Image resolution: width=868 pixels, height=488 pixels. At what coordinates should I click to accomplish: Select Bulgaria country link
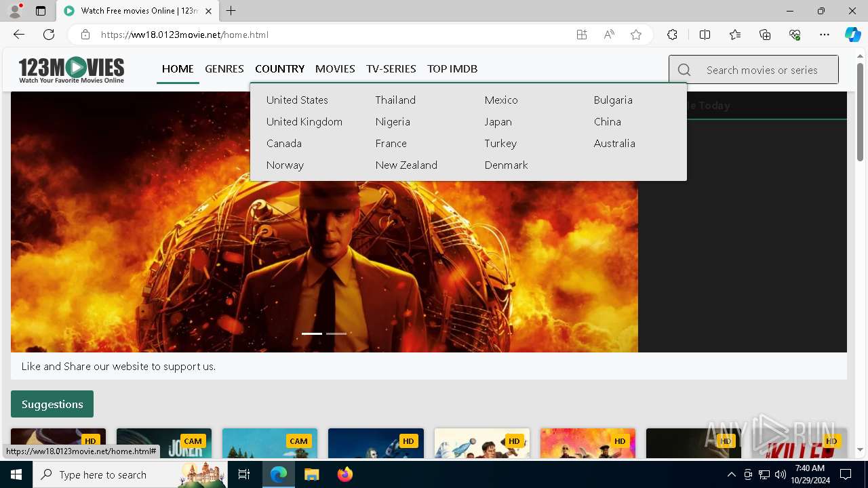(613, 100)
